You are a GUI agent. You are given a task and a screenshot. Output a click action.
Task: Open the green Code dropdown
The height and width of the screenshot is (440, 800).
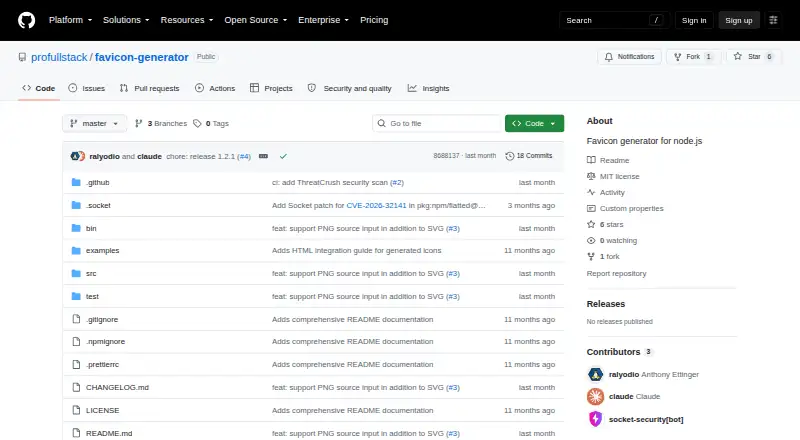(534, 124)
